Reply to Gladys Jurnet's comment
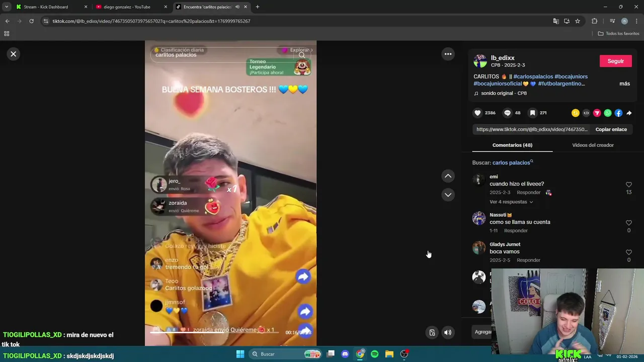This screenshot has height=362, width=644. point(528,260)
